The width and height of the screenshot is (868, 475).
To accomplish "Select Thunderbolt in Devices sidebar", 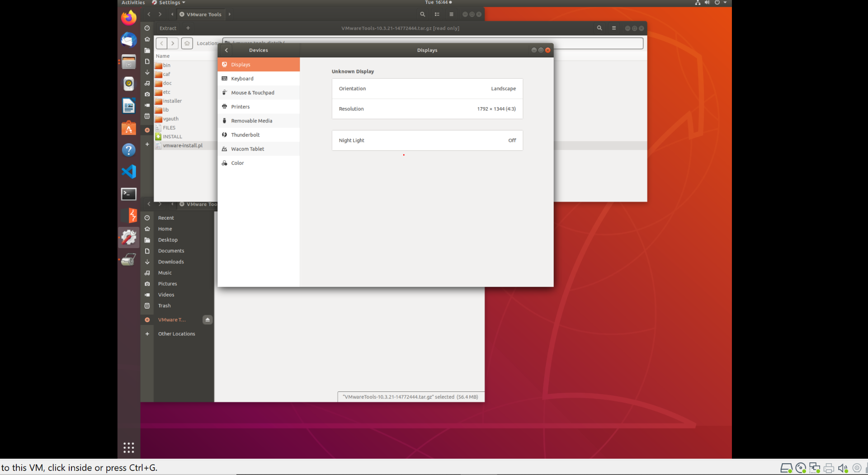I will tap(245, 134).
